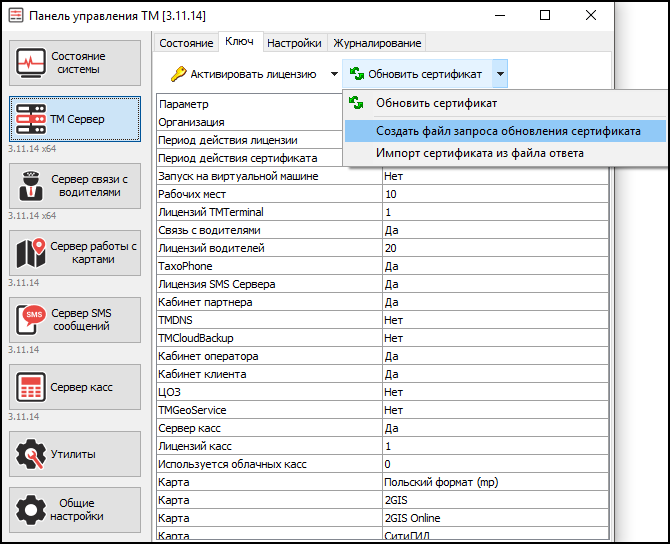The width and height of the screenshot is (670, 544).
Task: Click the System Status monitor icon
Action: pos(31,63)
